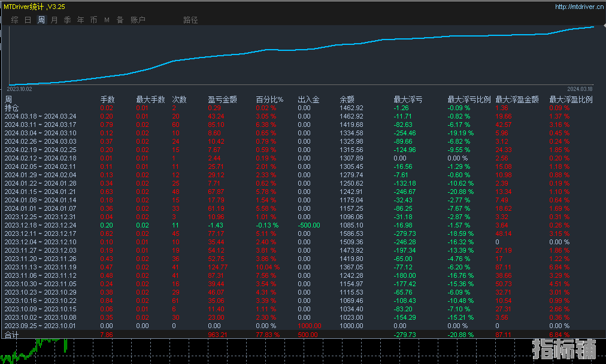Switch to the 日 daily tab

[28, 20]
